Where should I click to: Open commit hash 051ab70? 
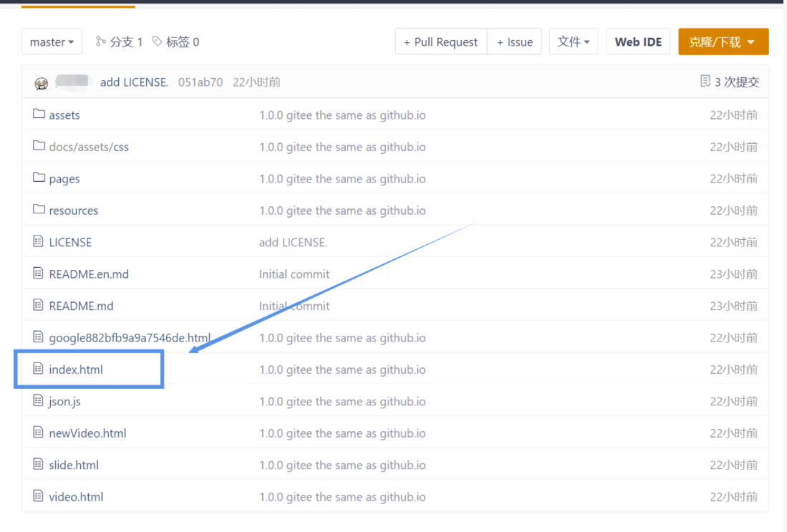[200, 82]
